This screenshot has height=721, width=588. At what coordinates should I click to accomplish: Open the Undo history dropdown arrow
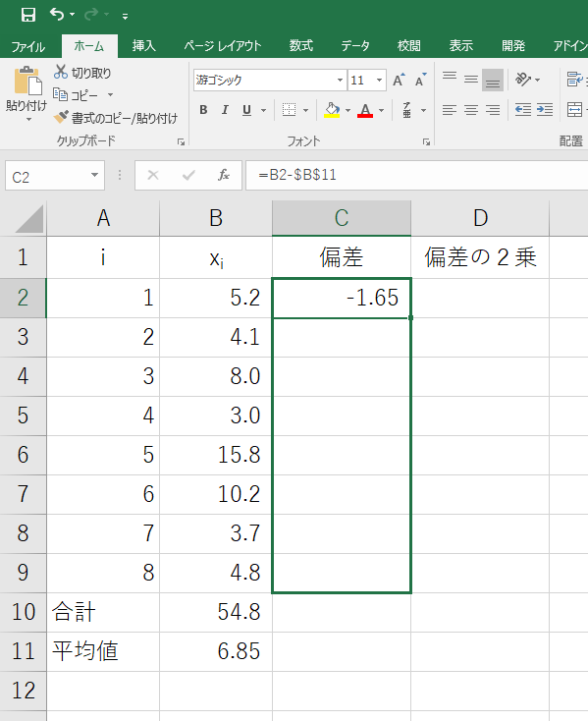point(73,15)
